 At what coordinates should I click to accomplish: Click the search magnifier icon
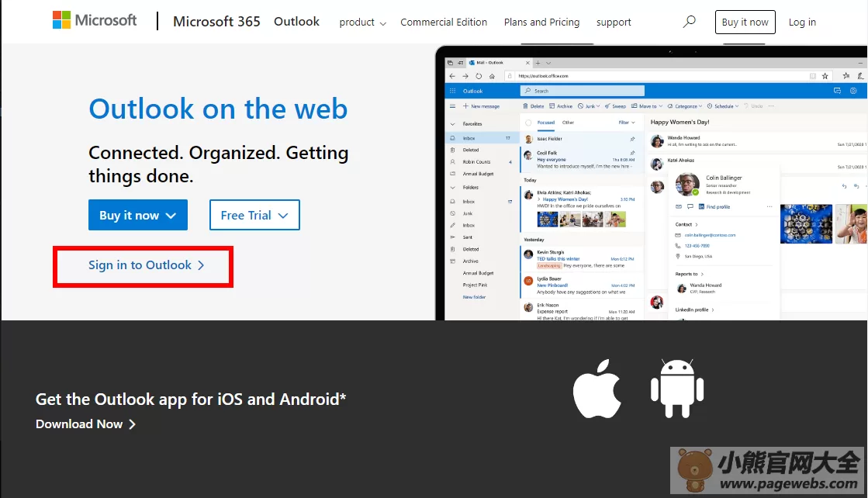(x=689, y=22)
